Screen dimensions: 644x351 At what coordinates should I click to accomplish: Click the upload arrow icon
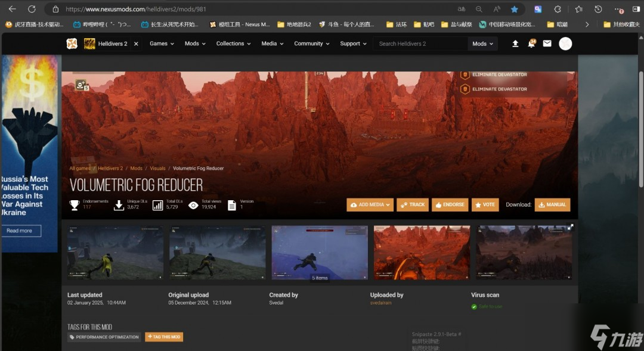click(x=515, y=44)
